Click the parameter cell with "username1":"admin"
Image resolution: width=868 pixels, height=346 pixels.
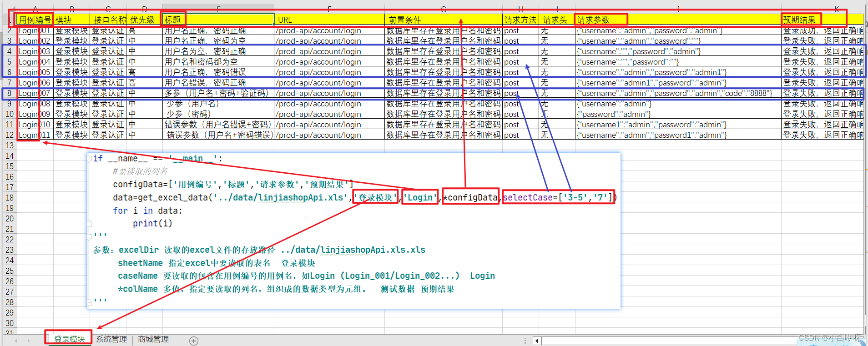[x=678, y=125]
